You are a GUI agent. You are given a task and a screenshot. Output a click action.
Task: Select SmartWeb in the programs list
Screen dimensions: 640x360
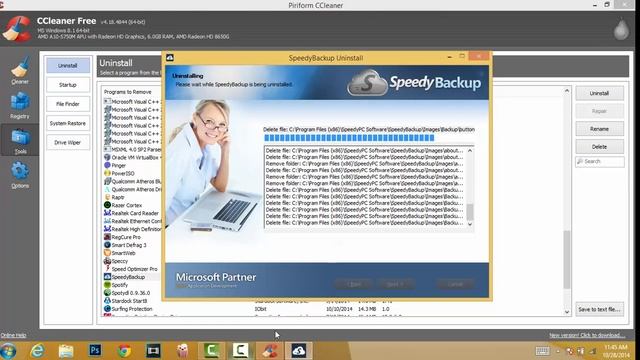123,253
